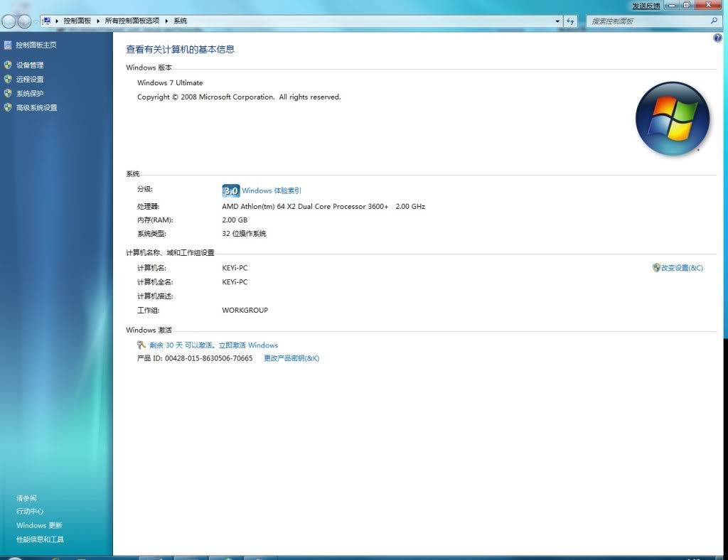Open the Windows 体验索引 link
This screenshot has height=560, width=728.
pyautogui.click(x=272, y=190)
